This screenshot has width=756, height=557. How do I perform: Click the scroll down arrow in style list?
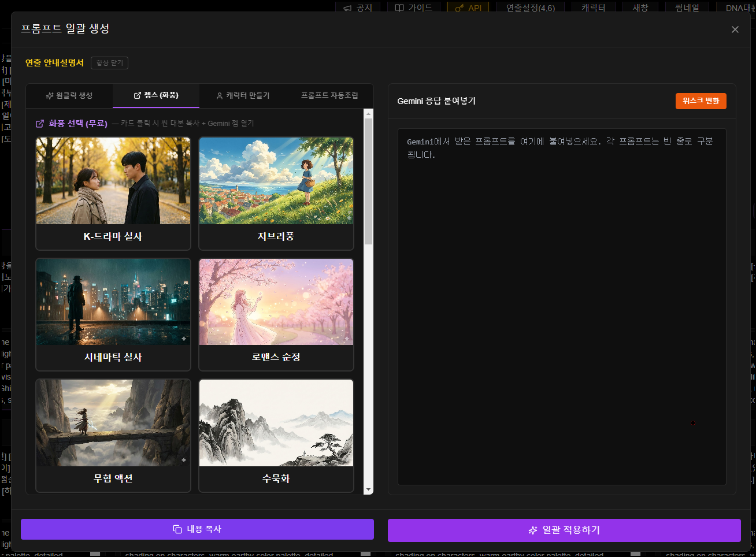point(368,490)
